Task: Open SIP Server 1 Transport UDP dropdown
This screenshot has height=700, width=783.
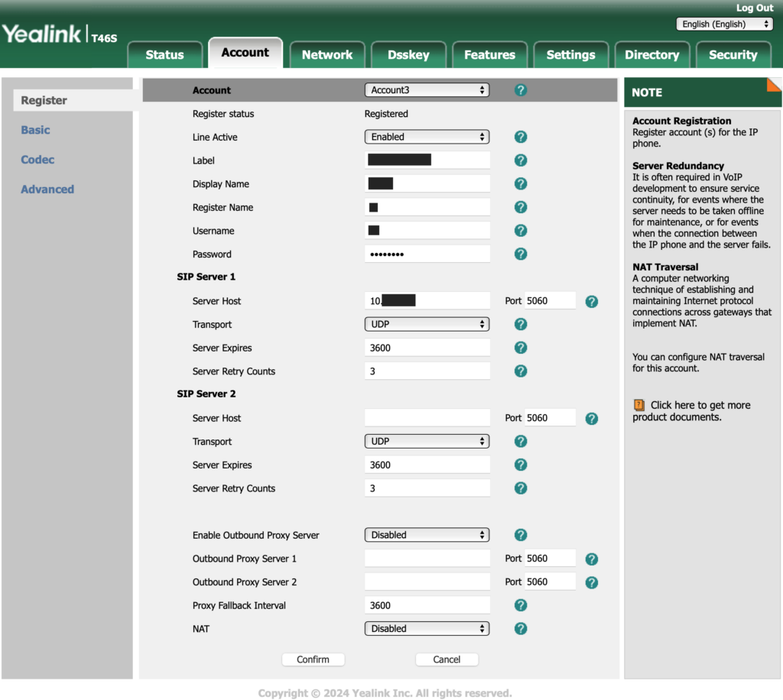Action: 427,324
